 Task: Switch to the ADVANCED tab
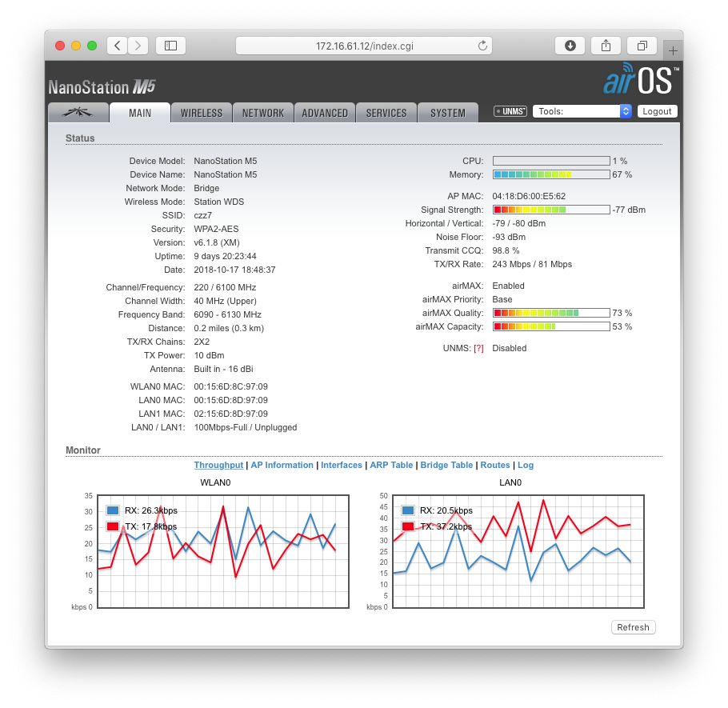click(x=325, y=113)
